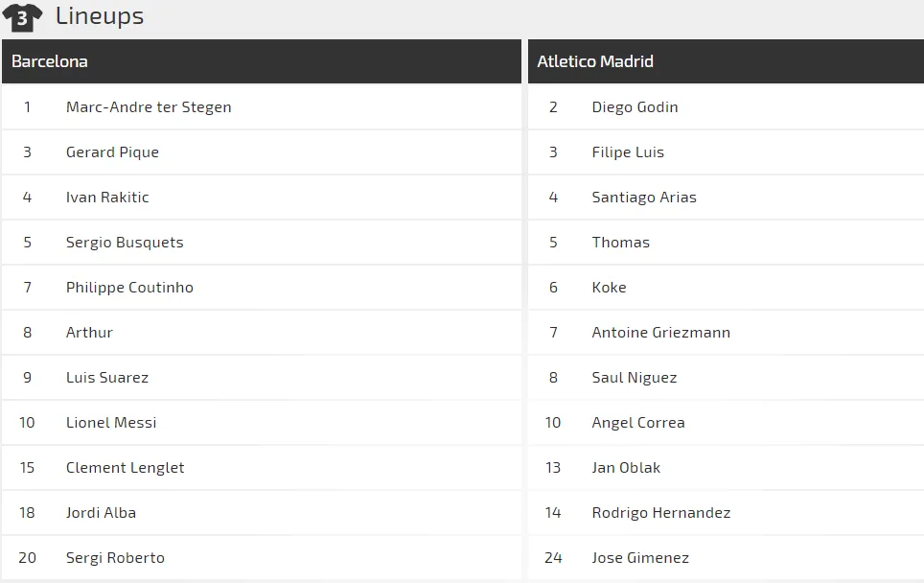Select Luis Suarez in the lineup

pos(107,378)
